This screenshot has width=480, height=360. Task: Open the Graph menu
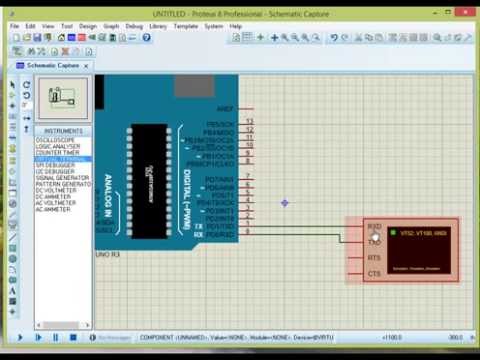point(111,26)
